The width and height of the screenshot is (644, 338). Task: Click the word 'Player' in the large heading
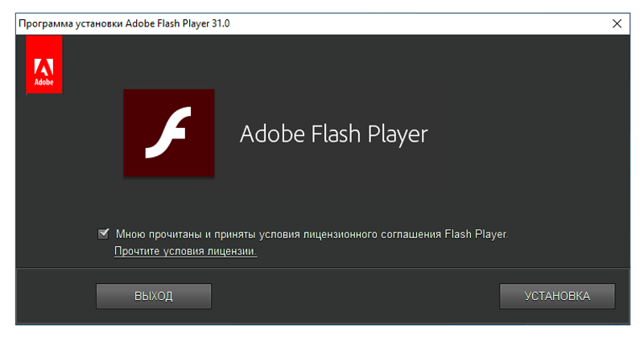[x=398, y=134]
